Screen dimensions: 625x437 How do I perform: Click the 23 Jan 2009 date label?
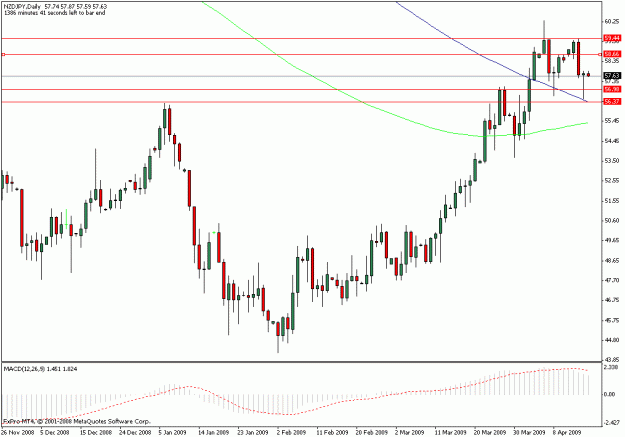(x=253, y=433)
